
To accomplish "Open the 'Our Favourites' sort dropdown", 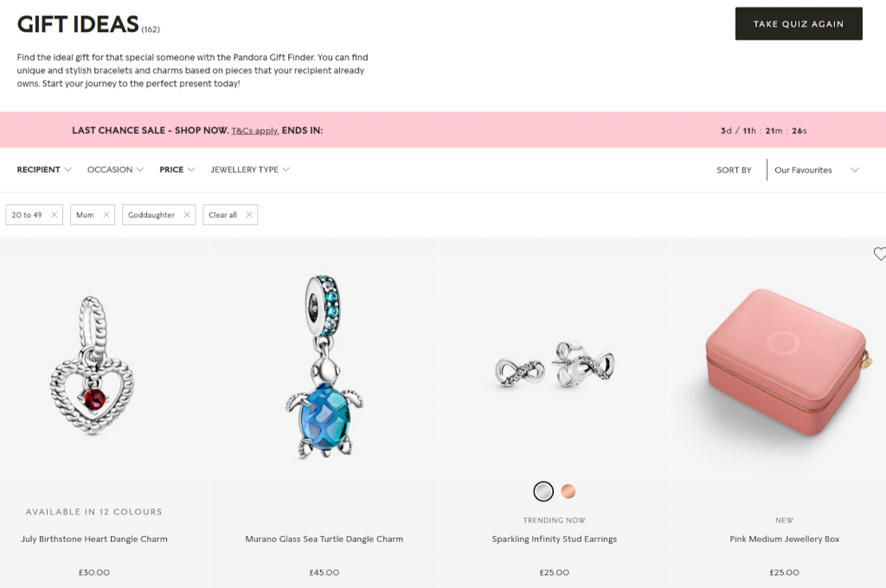I will pyautogui.click(x=816, y=170).
